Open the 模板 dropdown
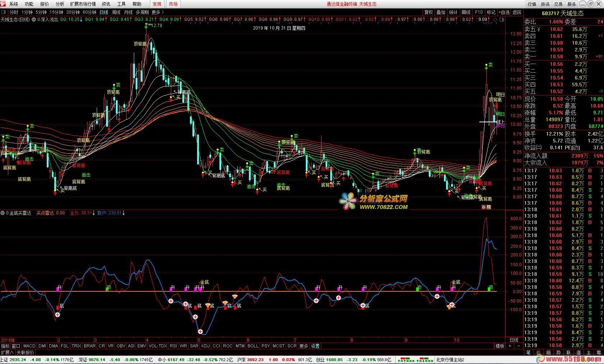Screen dimensions: 604x364 [x=500, y=346]
